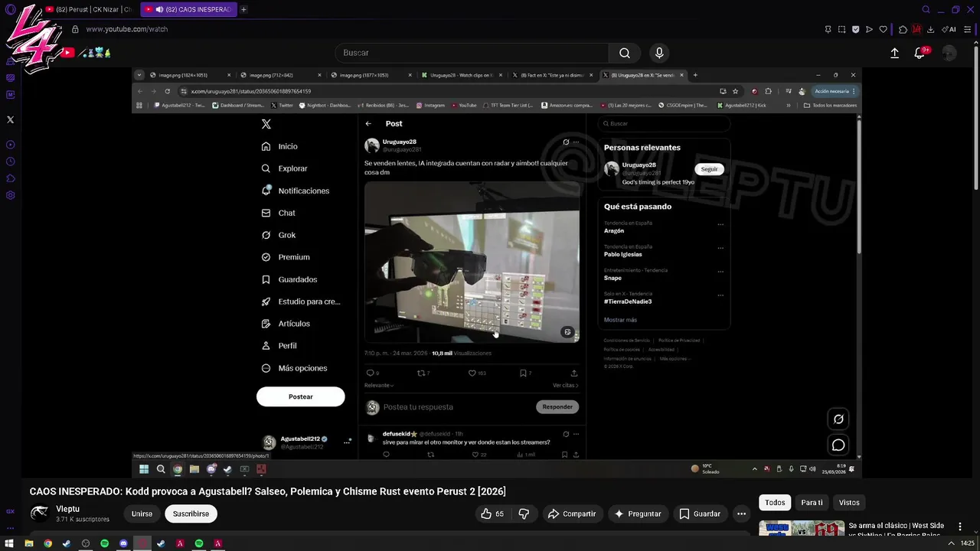Click the tweet's glasses photo in the video
The width and height of the screenshot is (980, 551).
coord(472,262)
